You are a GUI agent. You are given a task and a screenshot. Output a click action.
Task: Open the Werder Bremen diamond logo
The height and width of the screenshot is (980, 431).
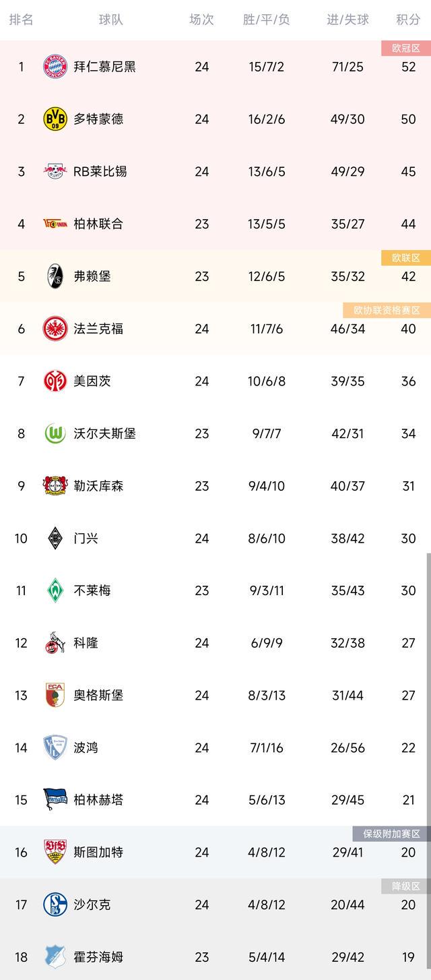pos(55,590)
